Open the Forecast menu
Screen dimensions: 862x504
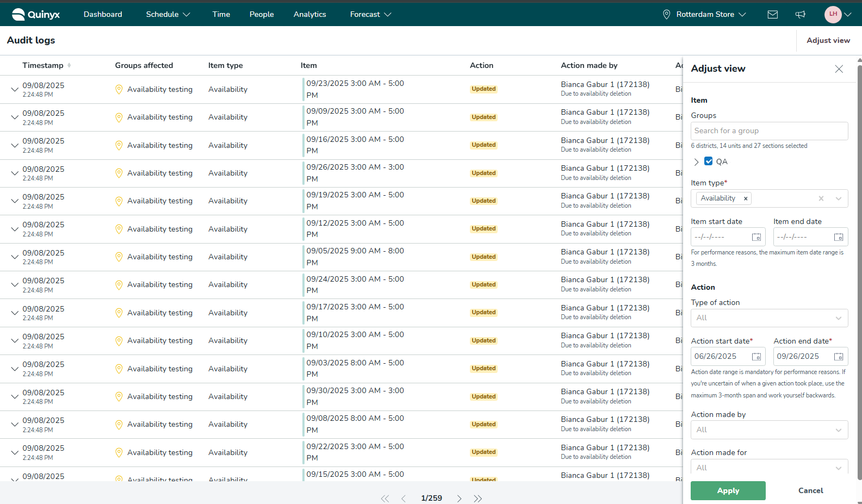pos(371,15)
